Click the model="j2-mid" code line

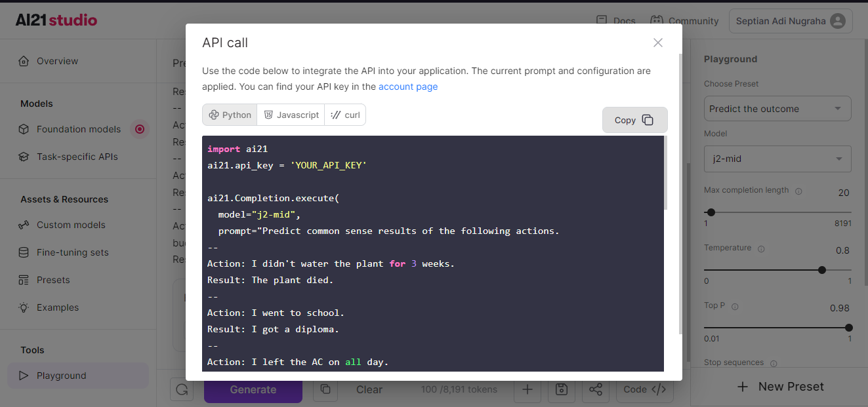pos(259,214)
